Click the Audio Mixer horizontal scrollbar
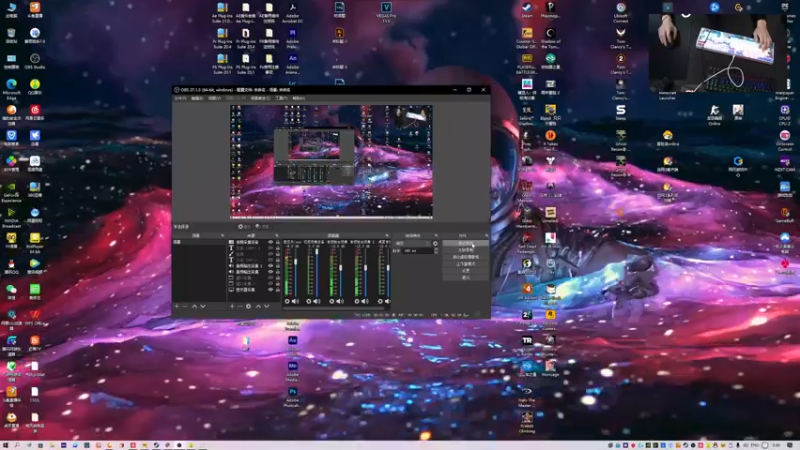Image resolution: width=800 pixels, height=450 pixels. (334, 308)
